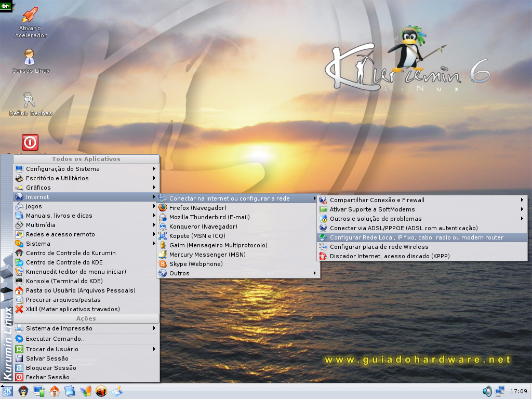The image size is (532, 399).
Task: Open 'Outros e solução de problemas' submenu
Action: (x=422, y=219)
